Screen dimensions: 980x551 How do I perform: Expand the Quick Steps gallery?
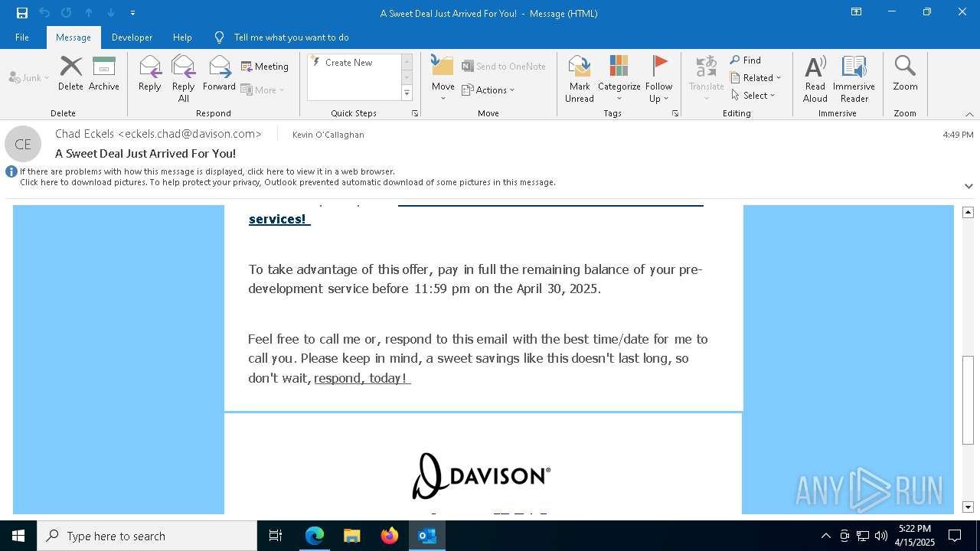(407, 93)
